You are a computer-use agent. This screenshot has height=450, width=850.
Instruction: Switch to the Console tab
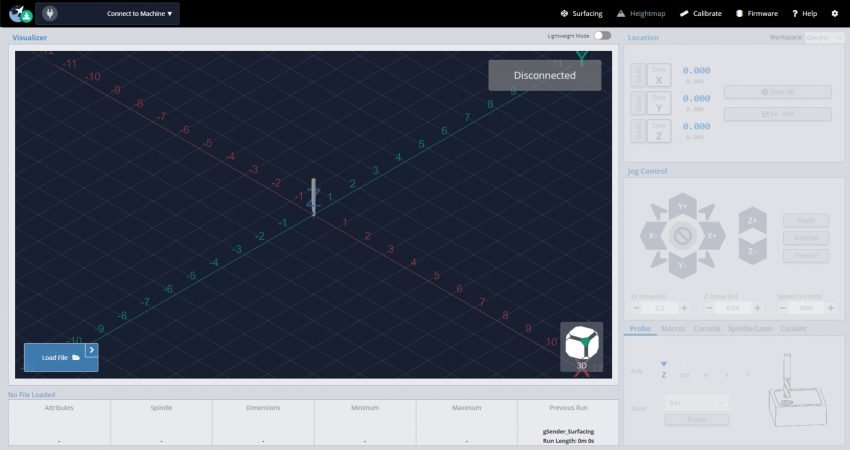707,329
